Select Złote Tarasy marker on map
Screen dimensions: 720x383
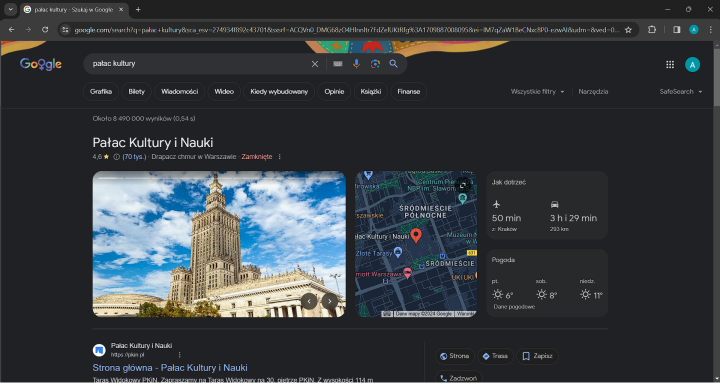click(x=398, y=252)
